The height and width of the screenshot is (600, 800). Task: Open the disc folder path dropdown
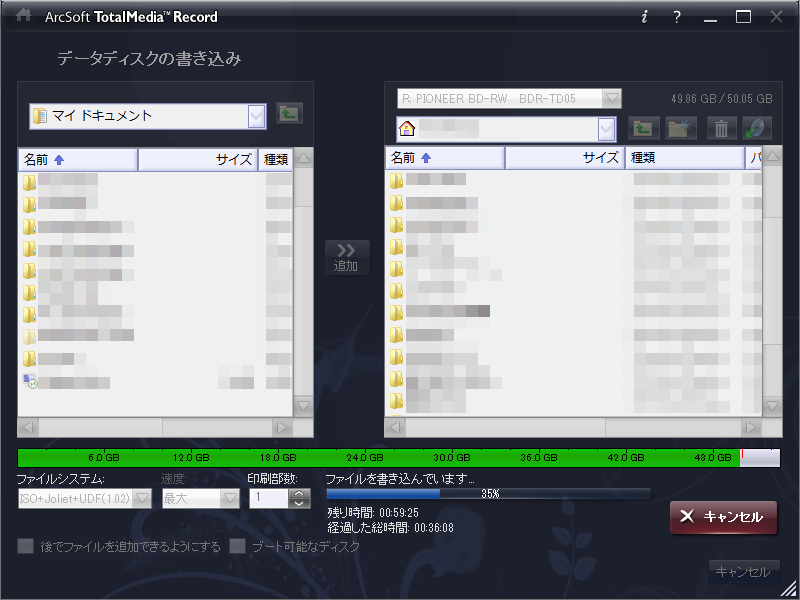[x=606, y=129]
